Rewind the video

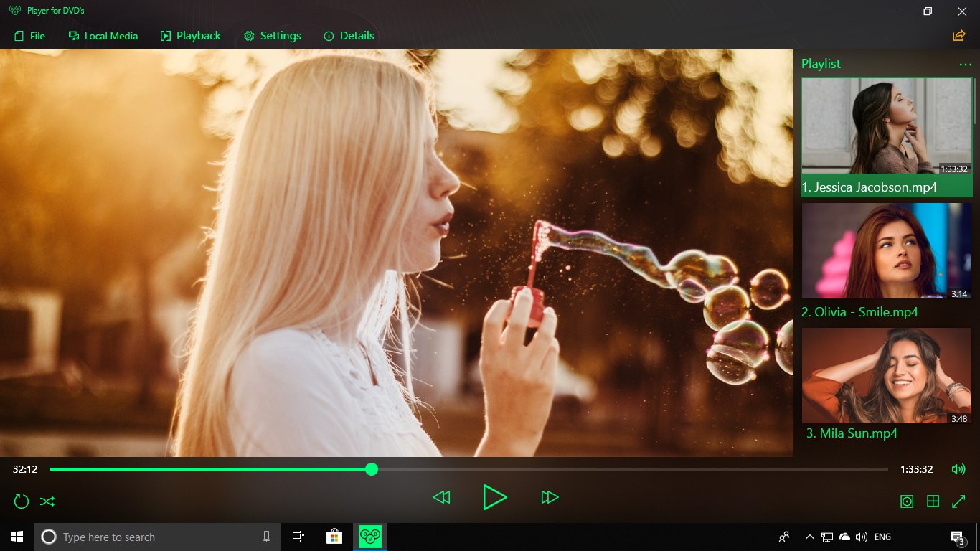[442, 497]
